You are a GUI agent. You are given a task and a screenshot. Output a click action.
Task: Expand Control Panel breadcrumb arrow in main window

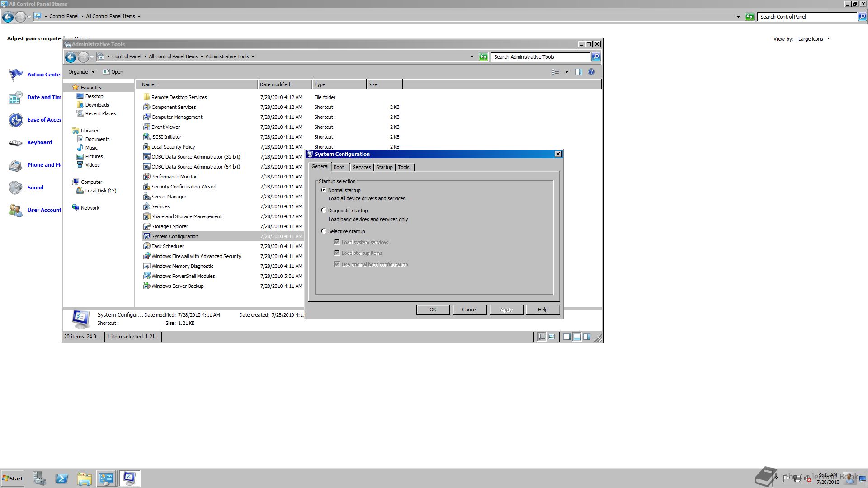tap(82, 17)
